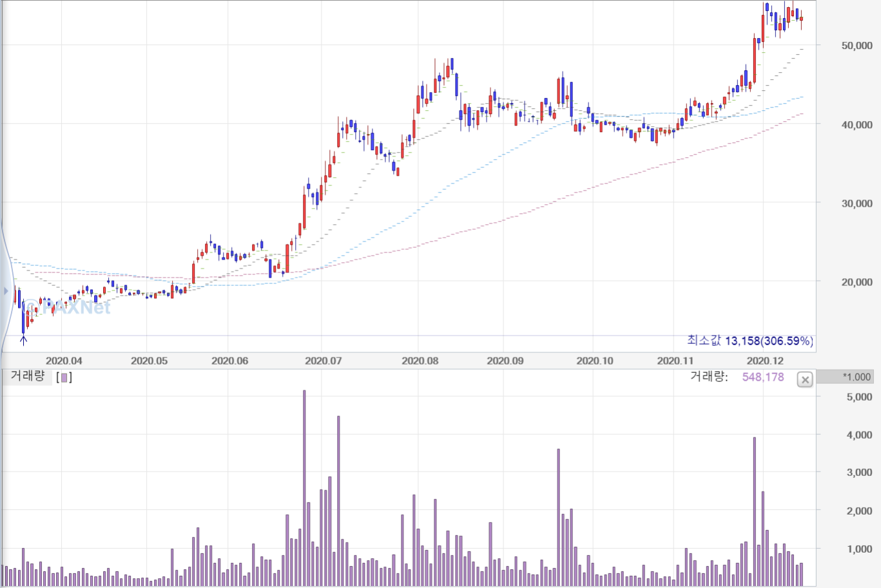The width and height of the screenshot is (881, 588).
Task: Click the 3,000 volume axis label
Action: [859, 472]
